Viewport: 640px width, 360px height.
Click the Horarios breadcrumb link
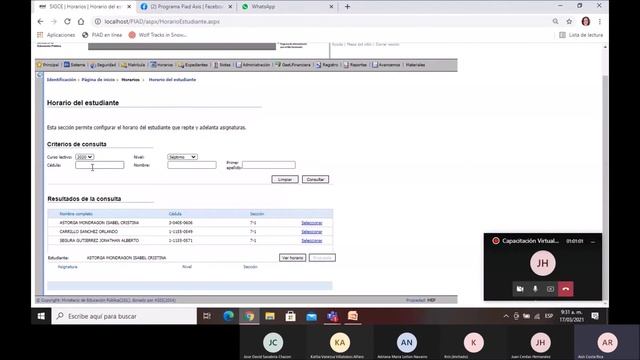point(130,80)
